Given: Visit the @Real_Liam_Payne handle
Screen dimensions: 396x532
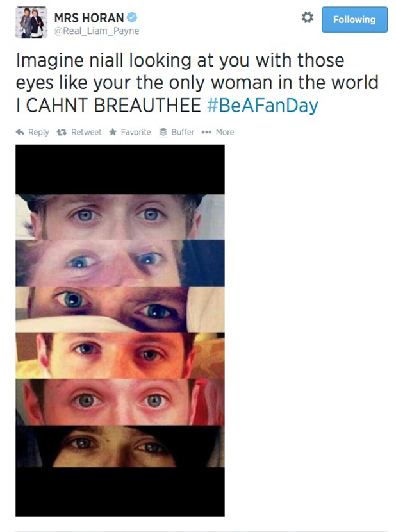Looking at the screenshot, I should [x=97, y=31].
